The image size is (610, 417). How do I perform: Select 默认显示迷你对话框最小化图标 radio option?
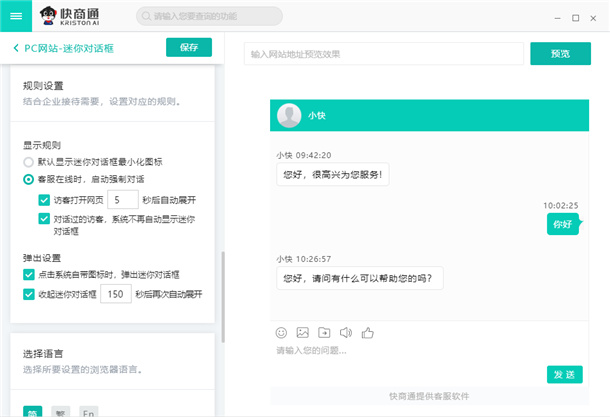(x=29, y=162)
